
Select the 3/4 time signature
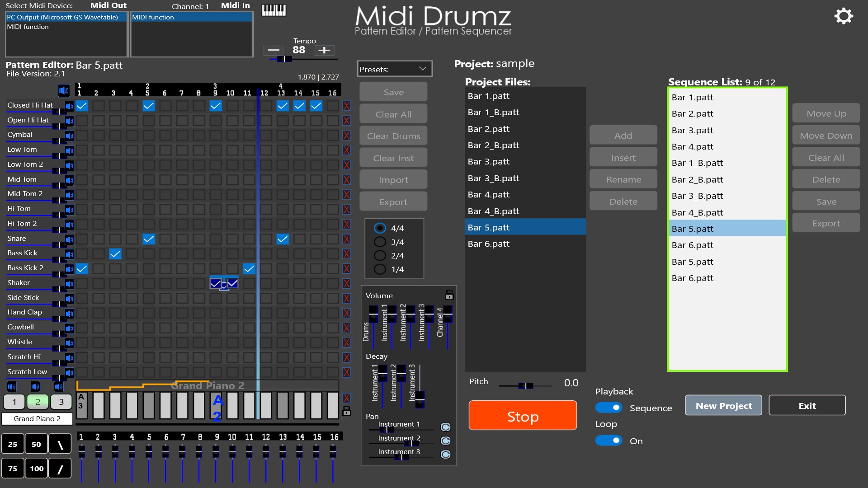click(380, 242)
